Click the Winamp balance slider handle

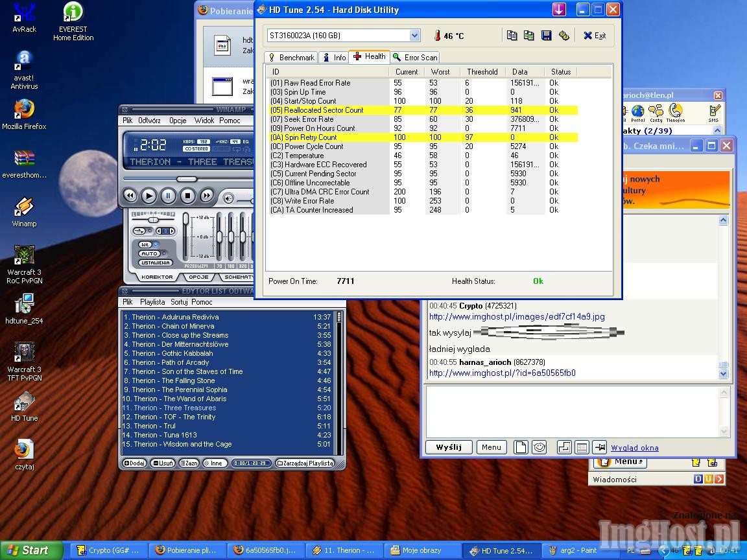(x=154, y=220)
